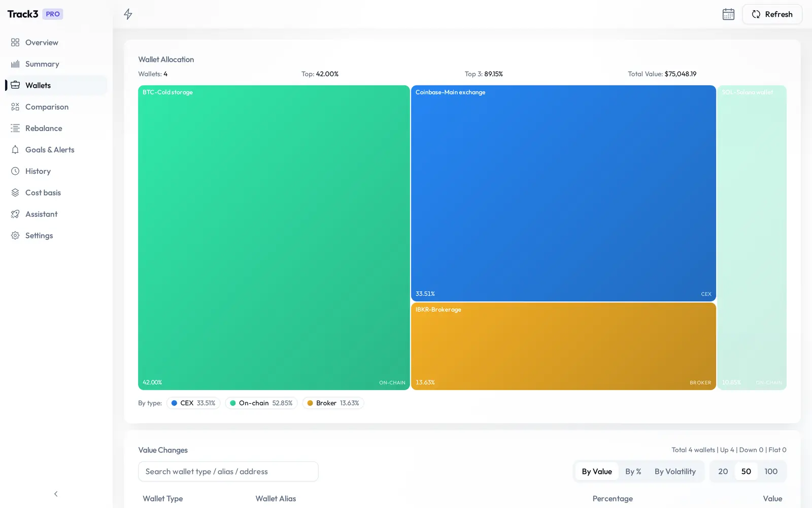Click the Wallets icon in sidebar

coord(15,85)
